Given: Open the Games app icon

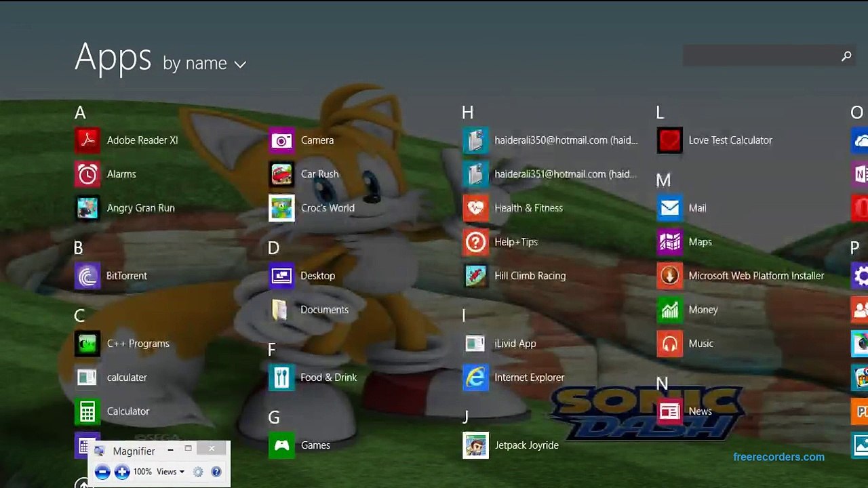Looking at the screenshot, I should click(x=281, y=445).
